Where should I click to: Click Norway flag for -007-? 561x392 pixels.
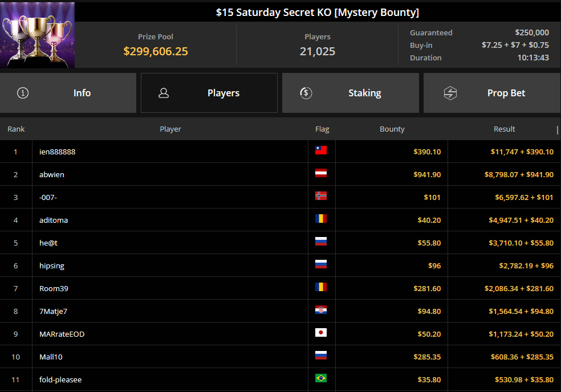[x=321, y=195]
